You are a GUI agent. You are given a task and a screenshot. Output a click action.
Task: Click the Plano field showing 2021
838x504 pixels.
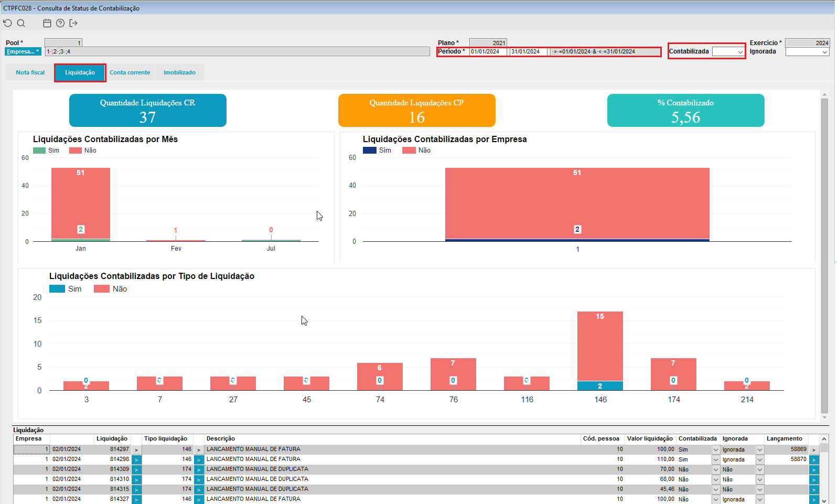(488, 43)
